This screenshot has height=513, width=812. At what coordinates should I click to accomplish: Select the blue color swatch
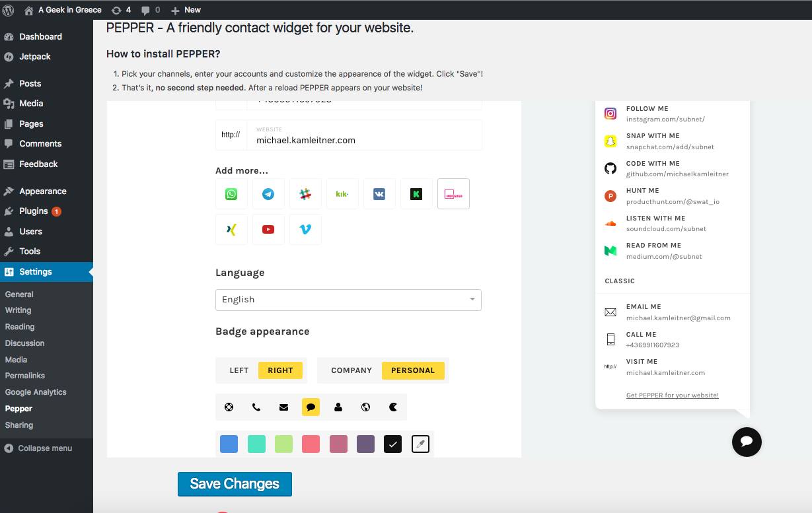pos(229,444)
